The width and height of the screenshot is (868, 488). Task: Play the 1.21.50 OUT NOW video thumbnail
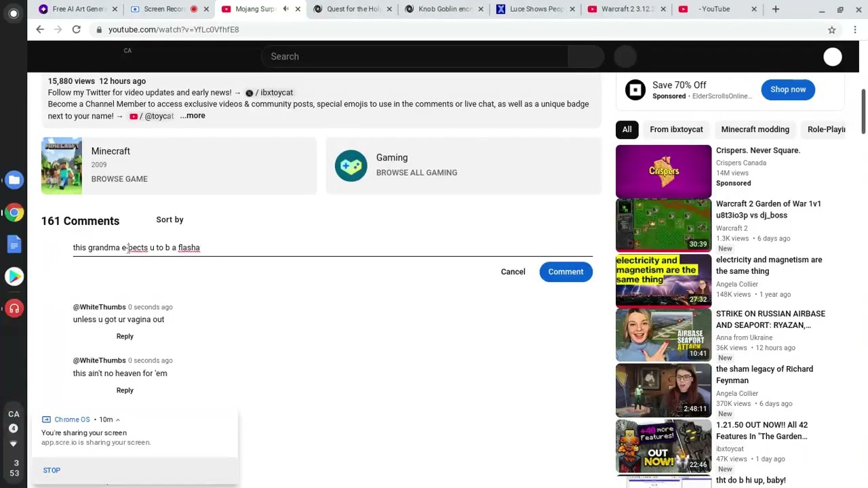tap(663, 447)
